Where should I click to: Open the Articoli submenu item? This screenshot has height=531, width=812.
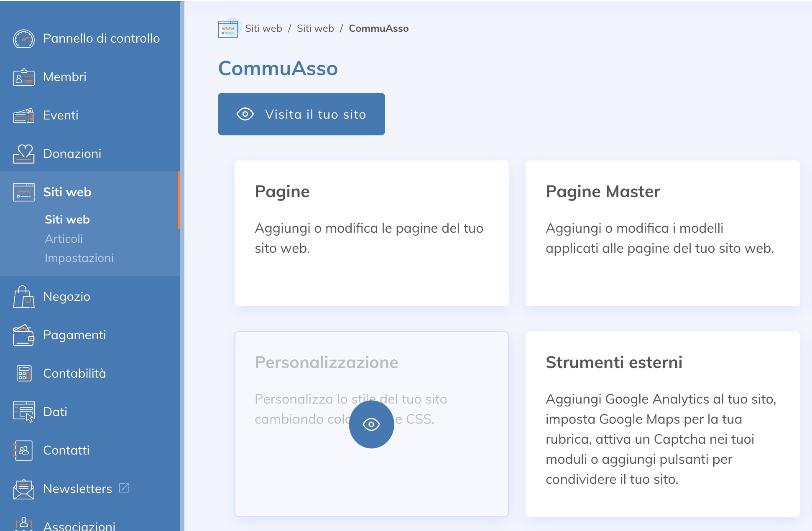click(x=64, y=239)
